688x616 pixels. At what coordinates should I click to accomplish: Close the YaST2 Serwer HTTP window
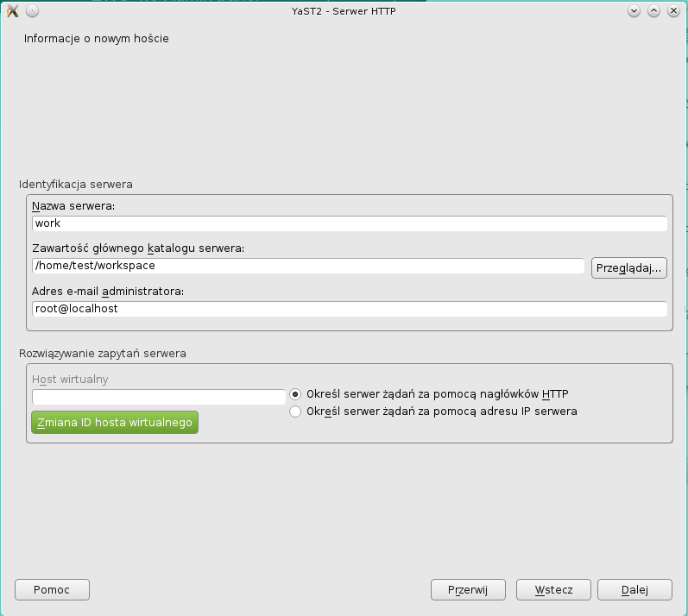click(x=672, y=11)
